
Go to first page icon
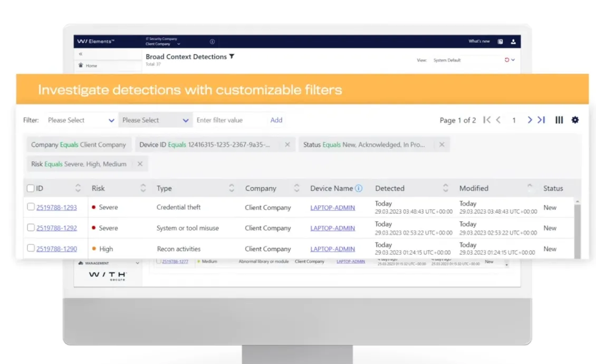coord(486,120)
